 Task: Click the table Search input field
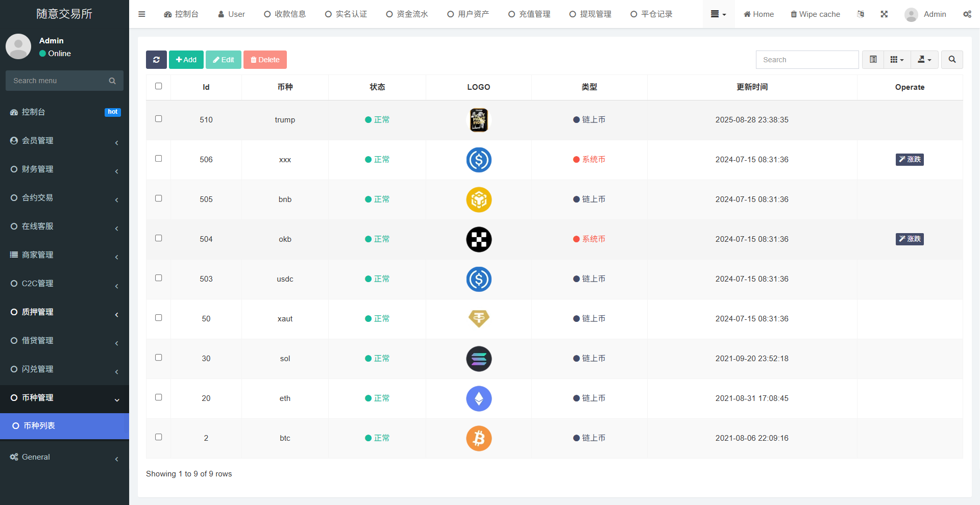807,60
